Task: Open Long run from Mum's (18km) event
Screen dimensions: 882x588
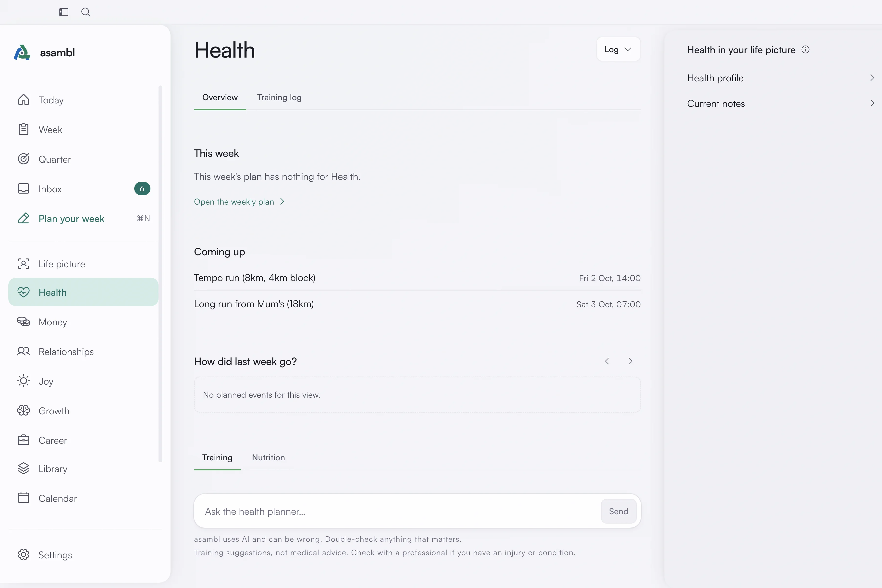Action: point(417,304)
